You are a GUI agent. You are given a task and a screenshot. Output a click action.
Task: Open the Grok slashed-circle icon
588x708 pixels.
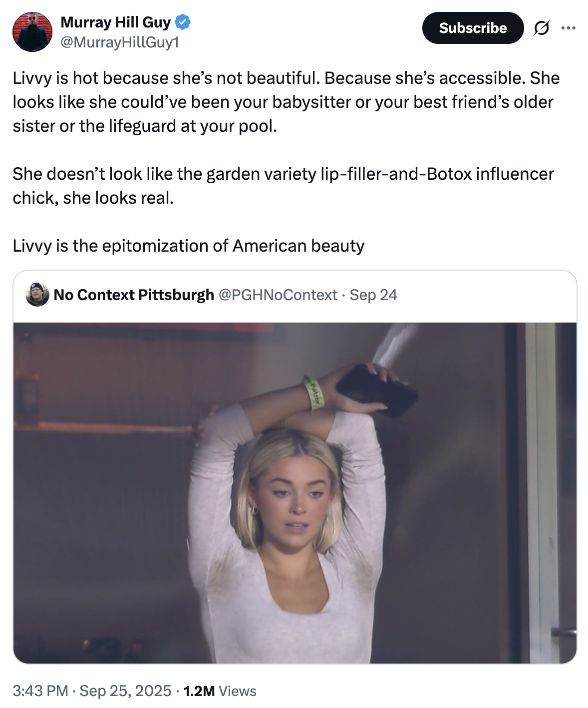[x=541, y=28]
